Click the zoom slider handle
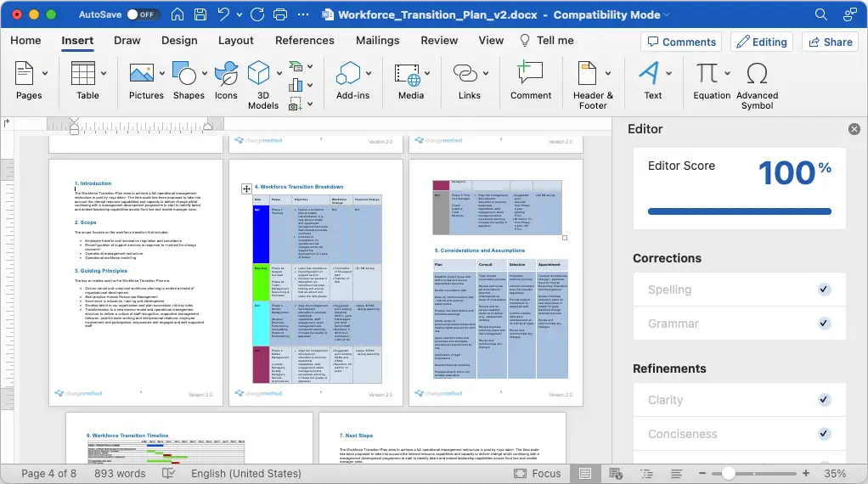The width and height of the screenshot is (868, 484). click(x=729, y=473)
